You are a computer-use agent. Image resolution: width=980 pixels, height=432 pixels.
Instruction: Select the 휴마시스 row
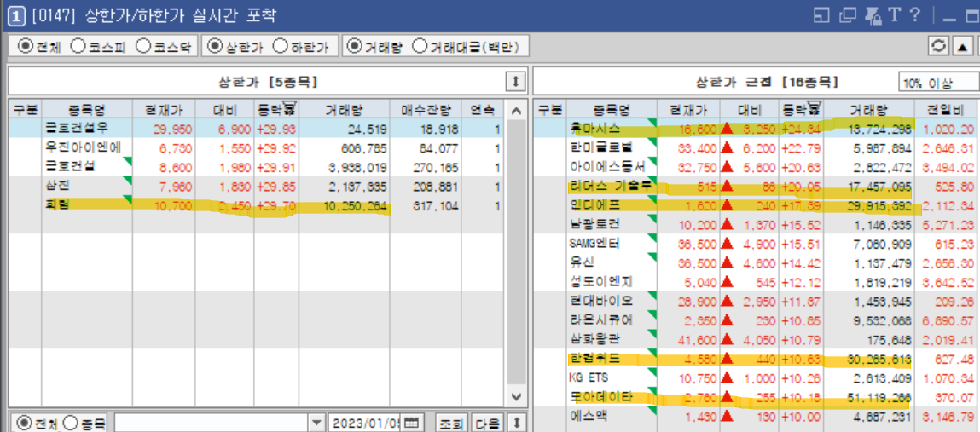click(x=757, y=130)
